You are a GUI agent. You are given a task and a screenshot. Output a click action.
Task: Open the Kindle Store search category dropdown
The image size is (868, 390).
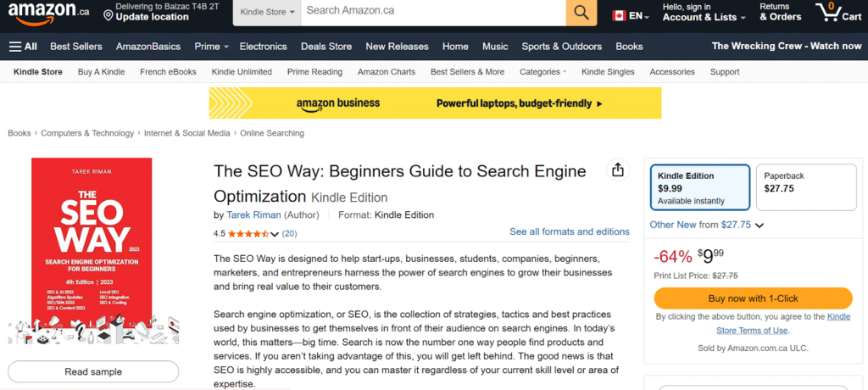[x=267, y=13]
